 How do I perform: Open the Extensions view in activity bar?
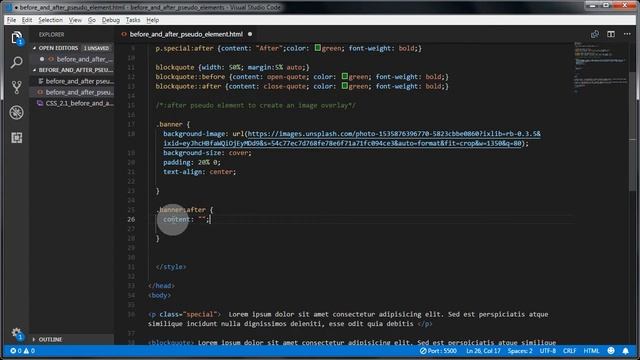click(x=16, y=138)
